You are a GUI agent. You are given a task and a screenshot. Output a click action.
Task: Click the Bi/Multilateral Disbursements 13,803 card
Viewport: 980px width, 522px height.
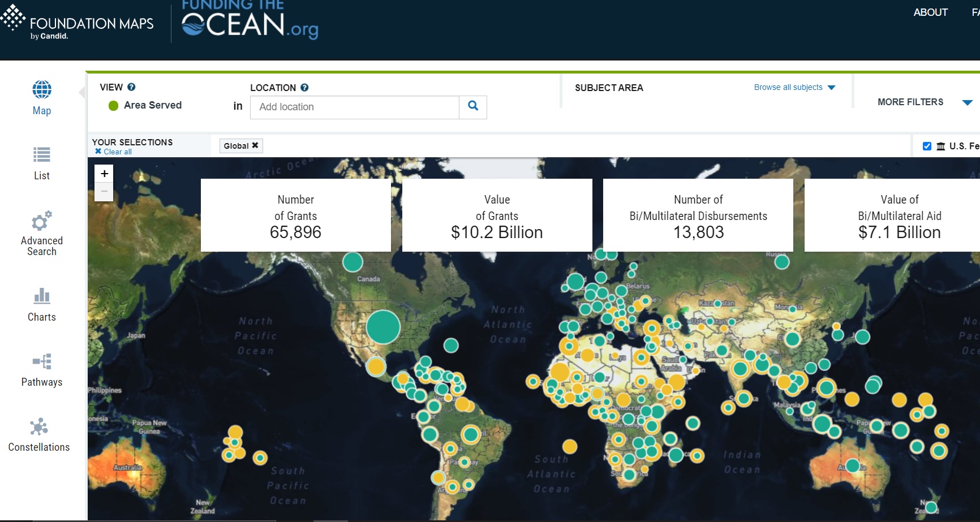click(x=698, y=215)
